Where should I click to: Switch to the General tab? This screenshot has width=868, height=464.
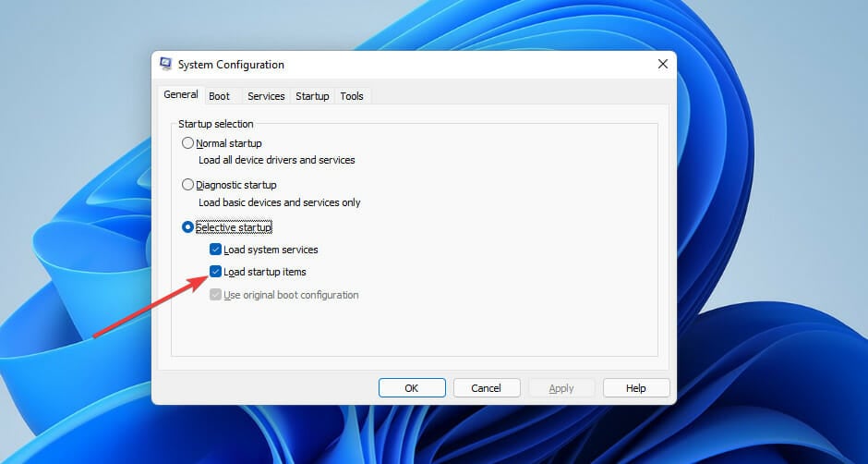point(181,95)
